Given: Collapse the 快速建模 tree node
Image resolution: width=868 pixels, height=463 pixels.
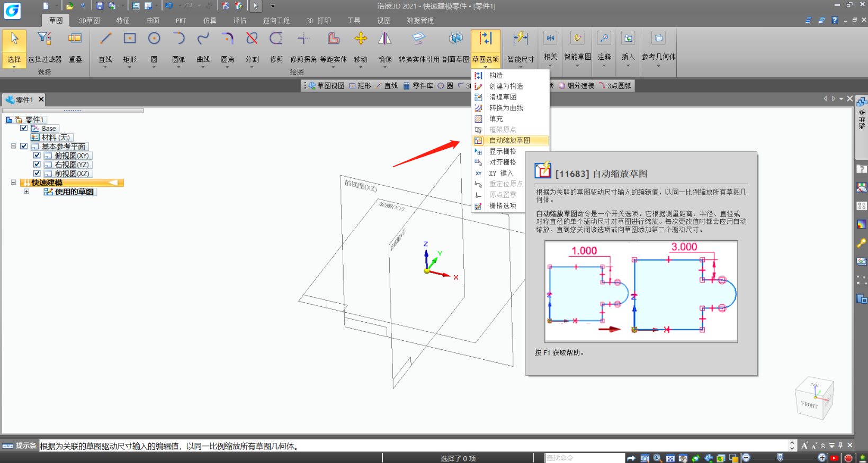Looking at the screenshot, I should [13, 182].
